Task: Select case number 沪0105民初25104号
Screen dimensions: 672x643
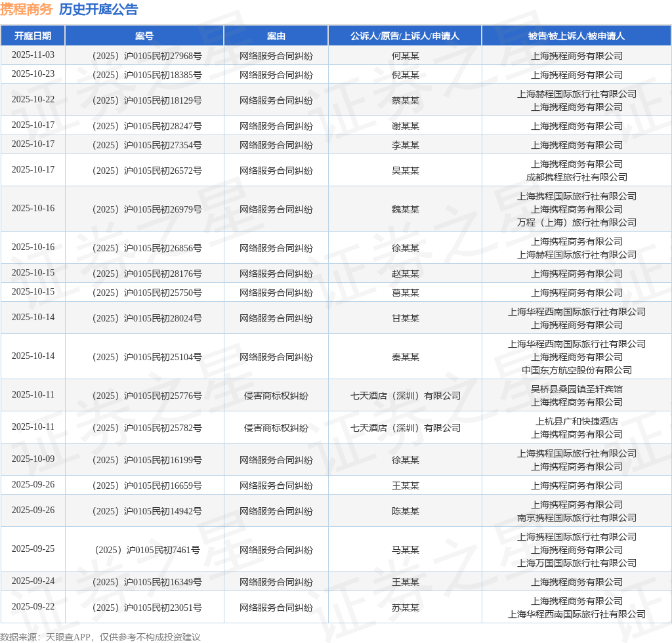Action: pos(147,358)
